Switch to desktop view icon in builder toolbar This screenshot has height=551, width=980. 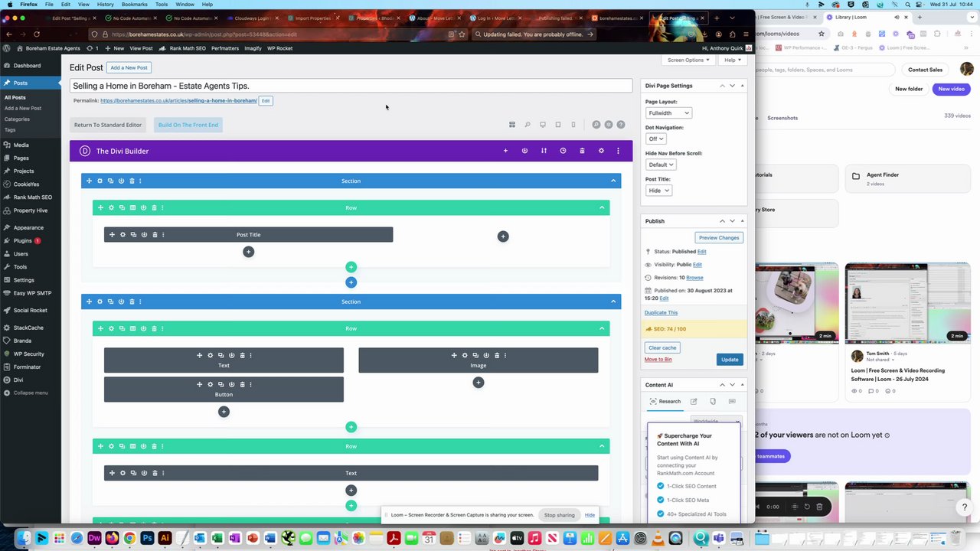point(543,125)
